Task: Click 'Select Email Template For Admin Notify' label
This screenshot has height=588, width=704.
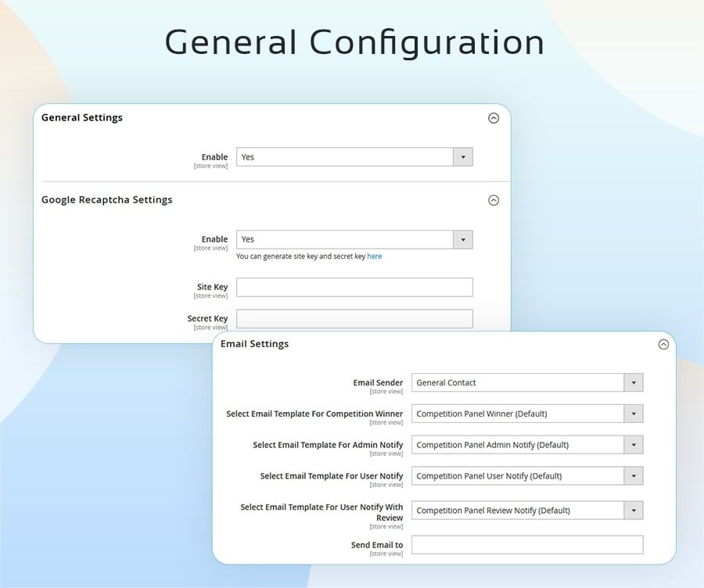Action: pyautogui.click(x=328, y=445)
